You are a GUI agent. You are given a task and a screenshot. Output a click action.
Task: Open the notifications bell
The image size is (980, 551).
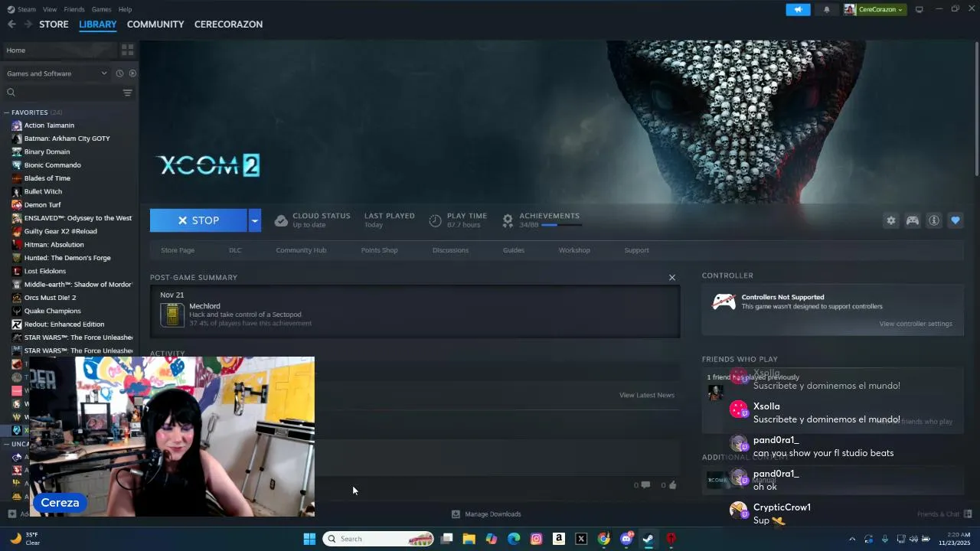pyautogui.click(x=827, y=9)
